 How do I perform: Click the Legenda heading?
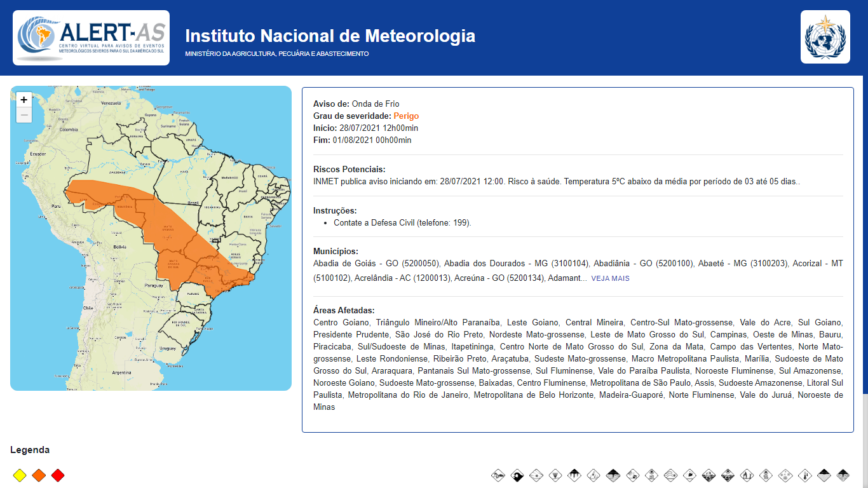(x=30, y=450)
